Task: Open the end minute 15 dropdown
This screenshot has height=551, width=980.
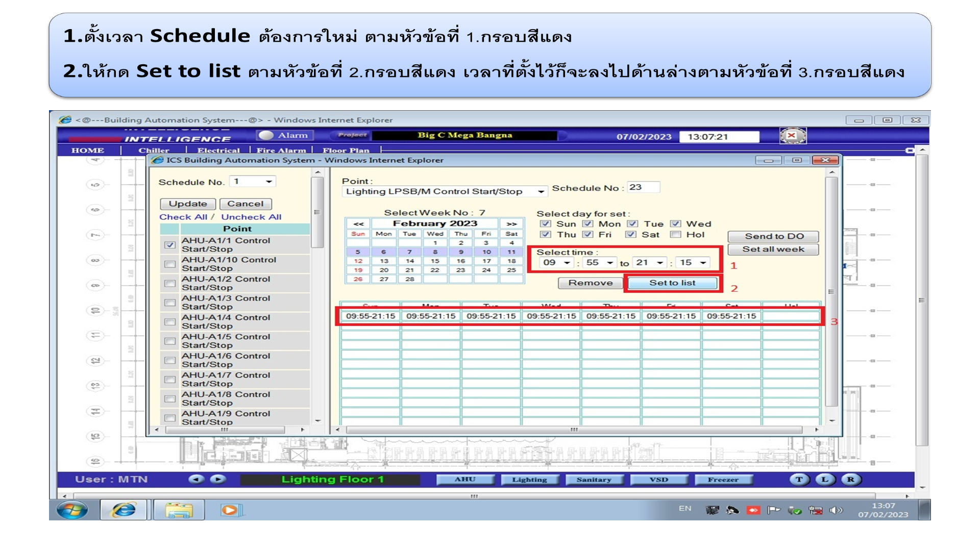Action: (x=693, y=263)
